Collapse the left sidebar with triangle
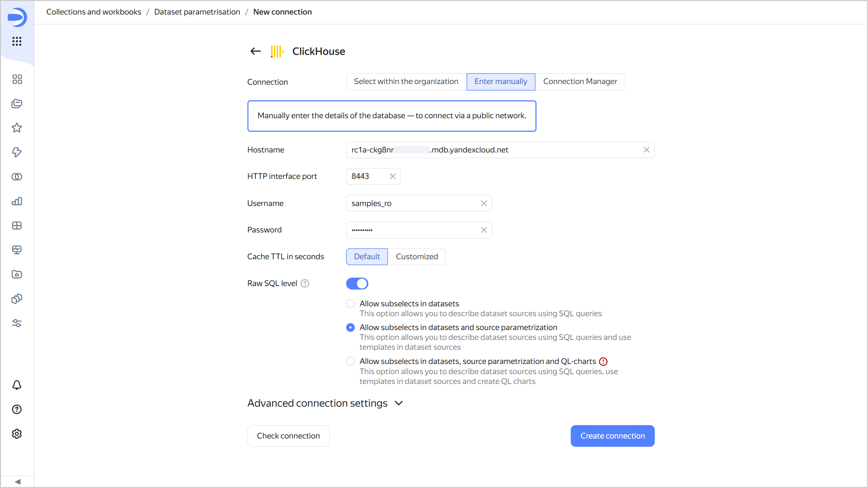The height and width of the screenshot is (488, 868). pos(18,482)
